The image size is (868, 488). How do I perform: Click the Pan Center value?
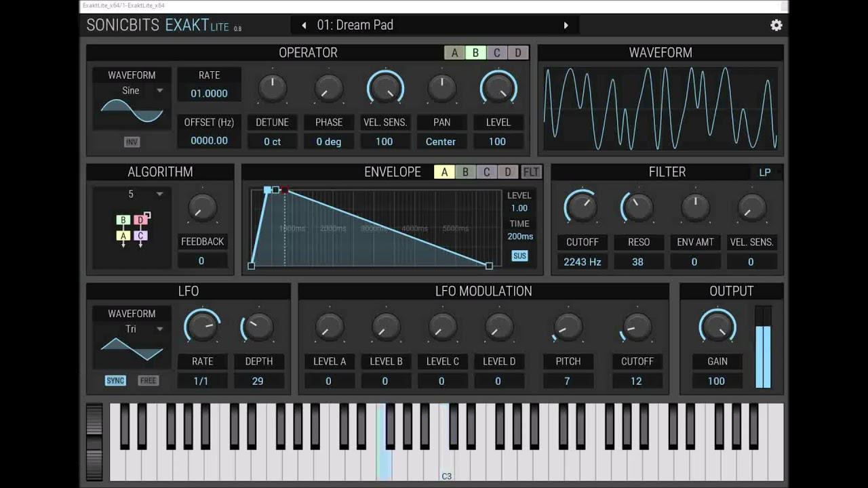(x=441, y=142)
